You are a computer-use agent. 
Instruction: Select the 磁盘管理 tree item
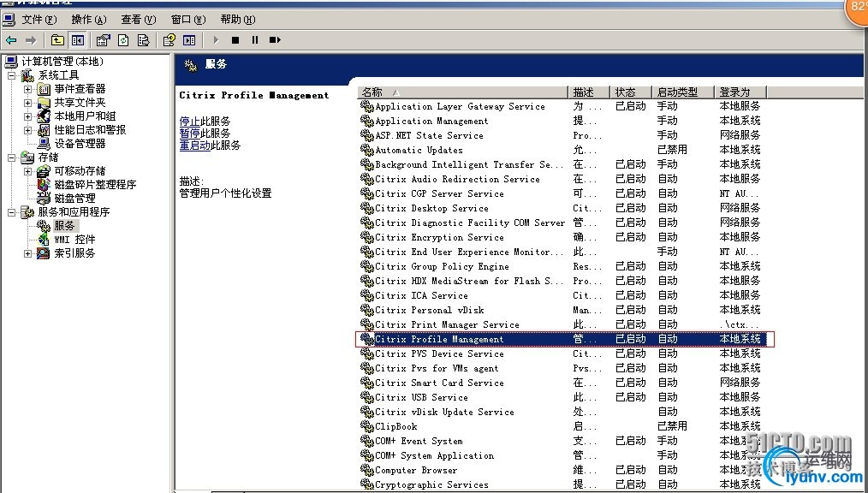pyautogui.click(x=74, y=198)
